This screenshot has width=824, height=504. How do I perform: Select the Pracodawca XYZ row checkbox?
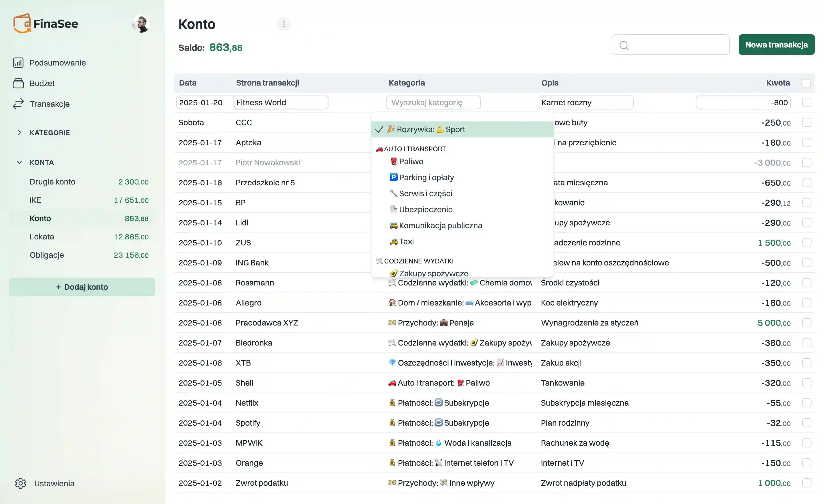coord(806,323)
